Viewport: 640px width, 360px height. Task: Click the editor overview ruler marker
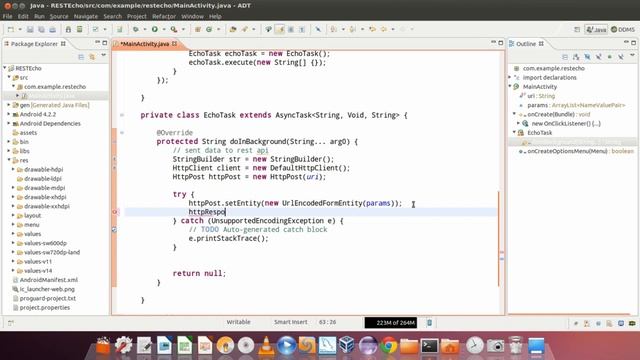(x=502, y=253)
